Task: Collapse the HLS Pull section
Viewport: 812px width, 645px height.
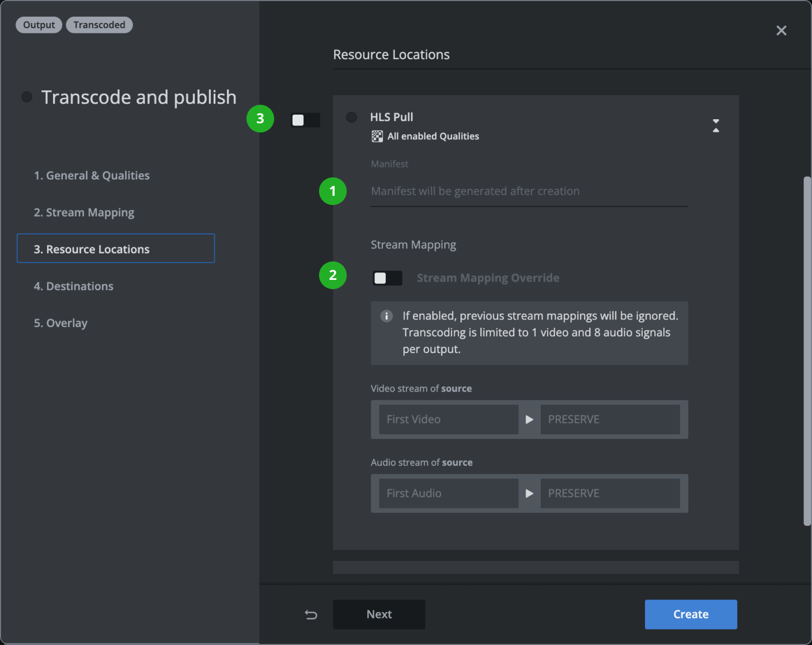Action: 716,126
